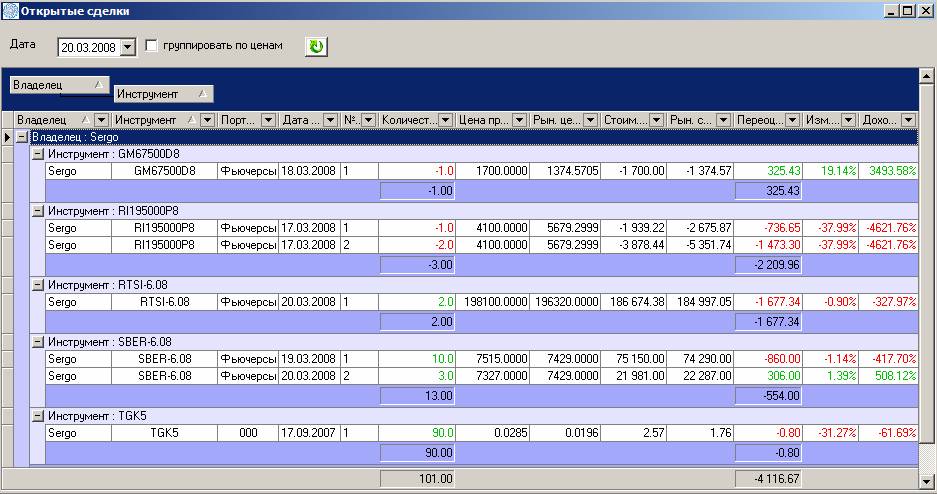Click the green refresh icon button
The image size is (937, 494).
(x=316, y=47)
